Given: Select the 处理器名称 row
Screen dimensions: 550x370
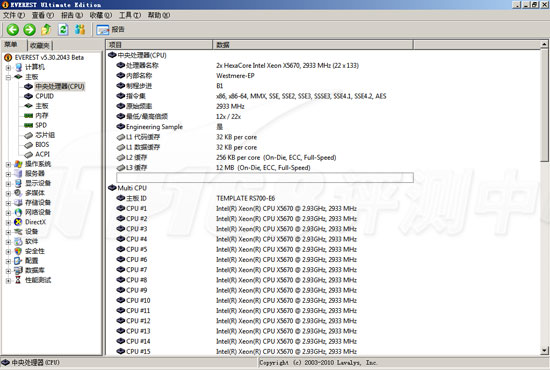Looking at the screenshot, I should tap(265, 66).
